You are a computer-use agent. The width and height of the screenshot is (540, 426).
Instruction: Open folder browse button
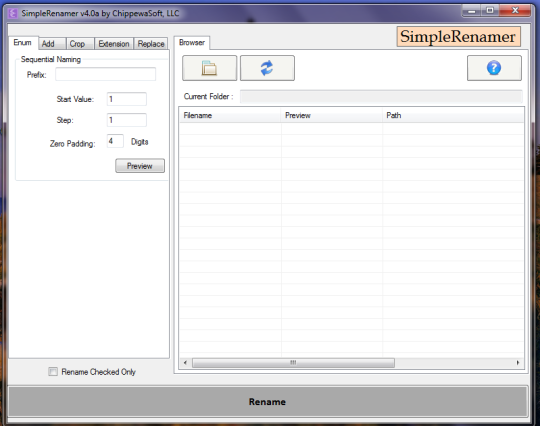point(209,68)
